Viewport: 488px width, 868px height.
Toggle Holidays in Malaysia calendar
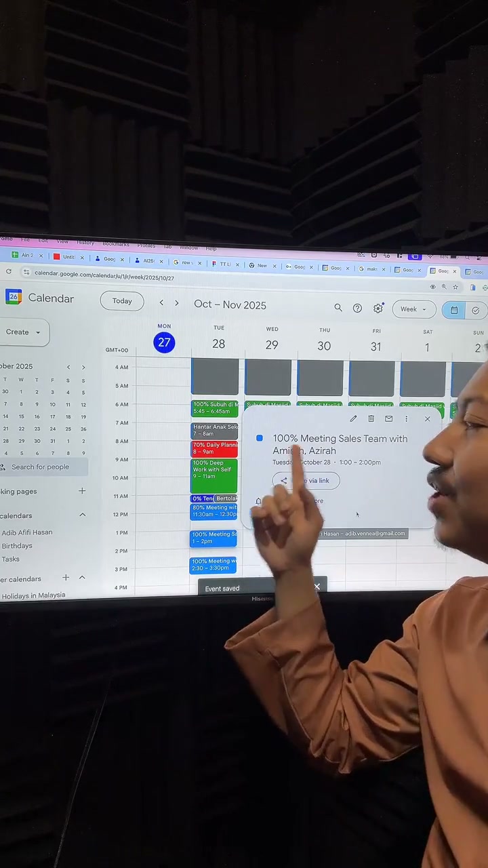(33, 595)
